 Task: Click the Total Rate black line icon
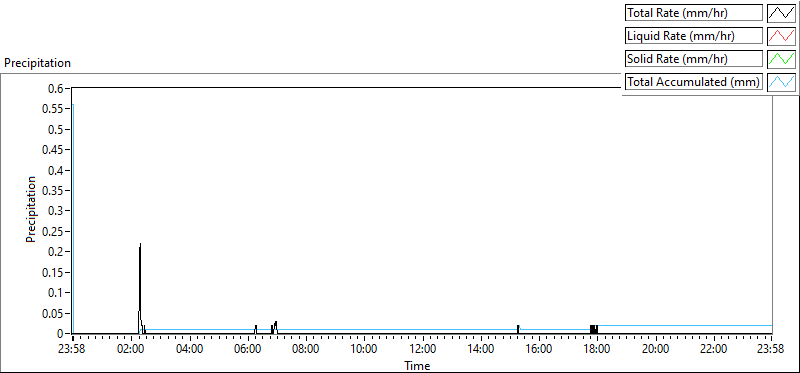[x=781, y=13]
